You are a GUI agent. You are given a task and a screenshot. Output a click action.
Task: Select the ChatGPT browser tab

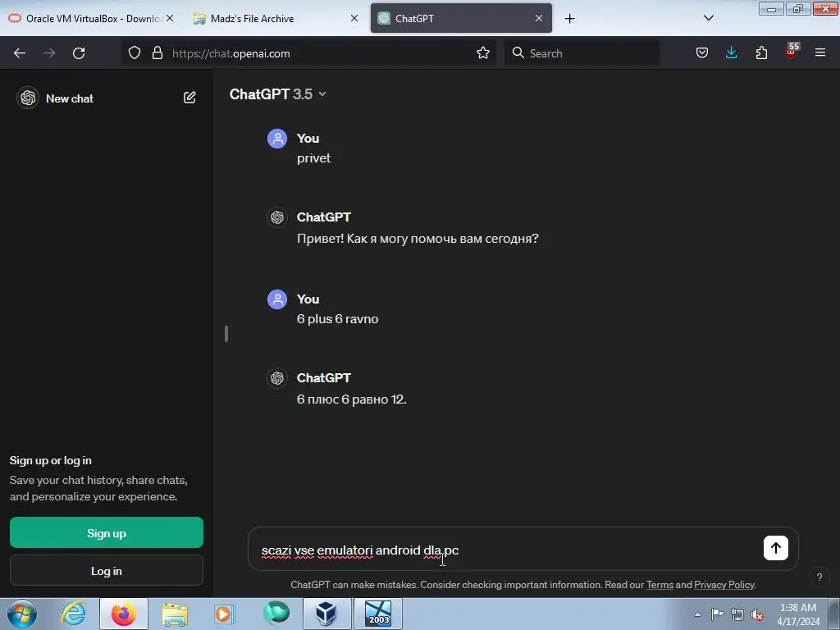click(461, 18)
